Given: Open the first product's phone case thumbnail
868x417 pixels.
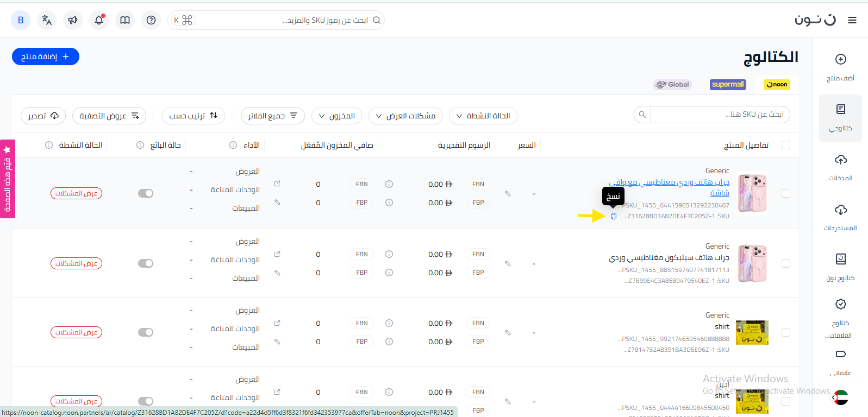Looking at the screenshot, I should (x=752, y=193).
